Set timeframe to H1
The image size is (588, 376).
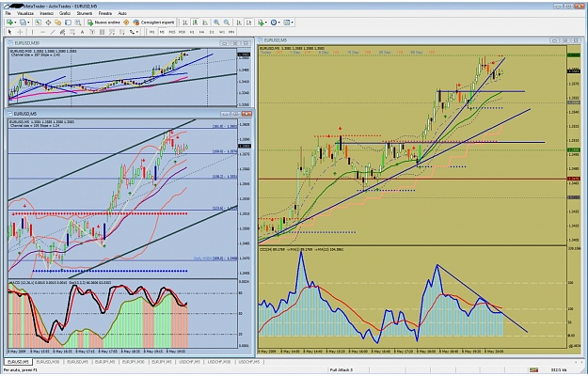192,32
